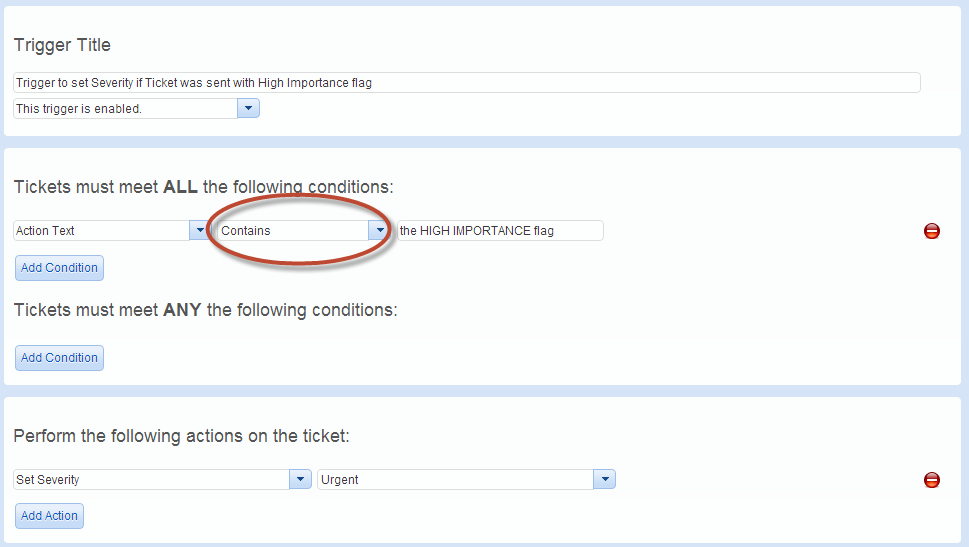Remove the Action Text condition row

pyautogui.click(x=931, y=231)
